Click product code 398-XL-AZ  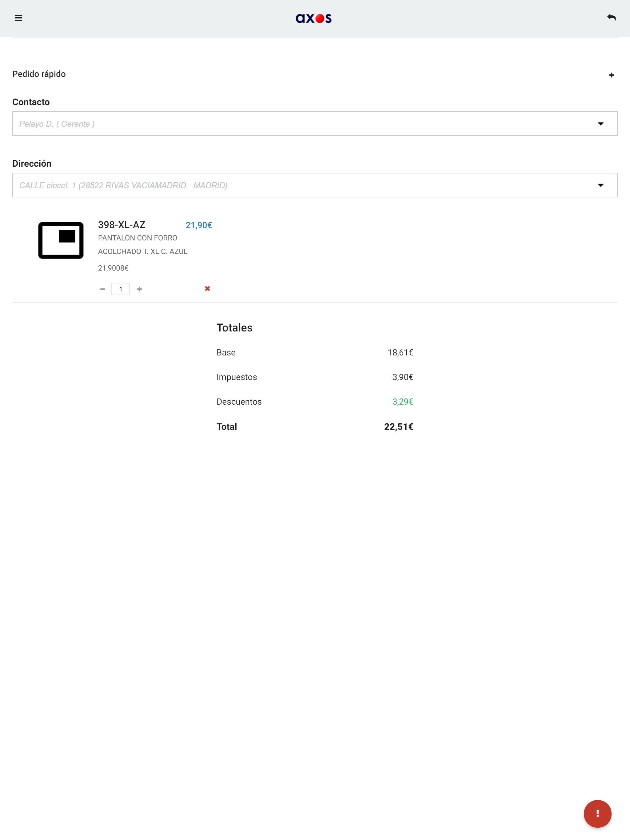point(122,225)
